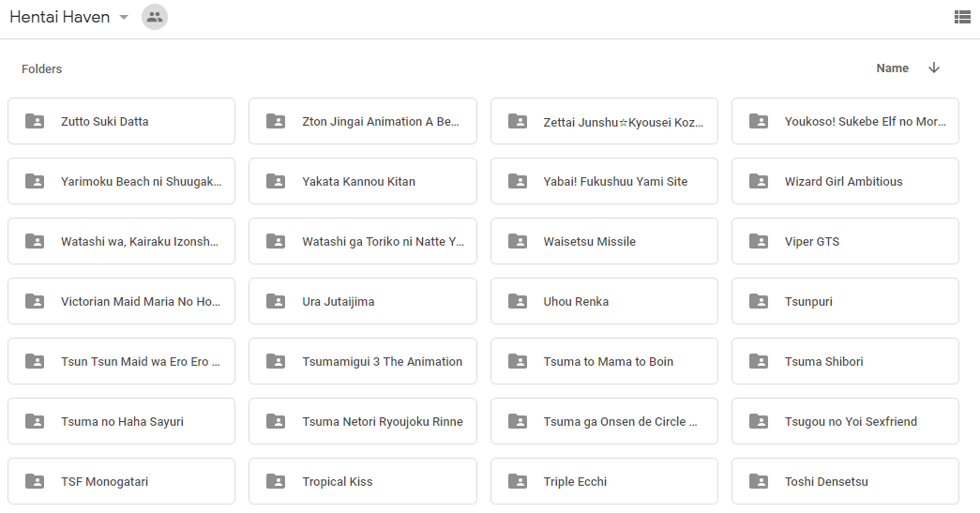980x513 pixels.
Task: Click folder icon of Victorian Maid Maria
Action: [x=35, y=301]
